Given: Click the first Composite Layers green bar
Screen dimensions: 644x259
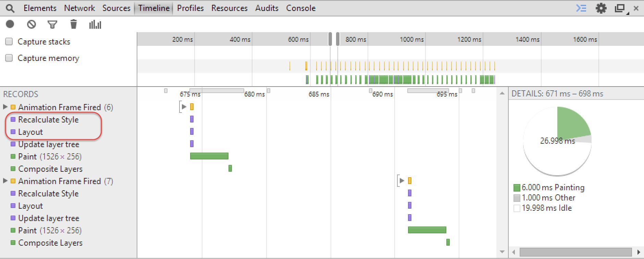Looking at the screenshot, I should (x=230, y=168).
